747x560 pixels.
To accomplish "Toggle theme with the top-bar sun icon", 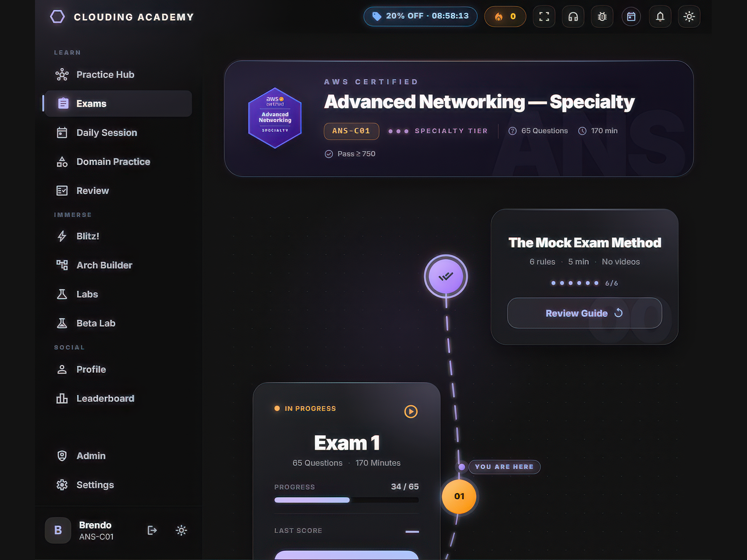I will click(x=689, y=16).
